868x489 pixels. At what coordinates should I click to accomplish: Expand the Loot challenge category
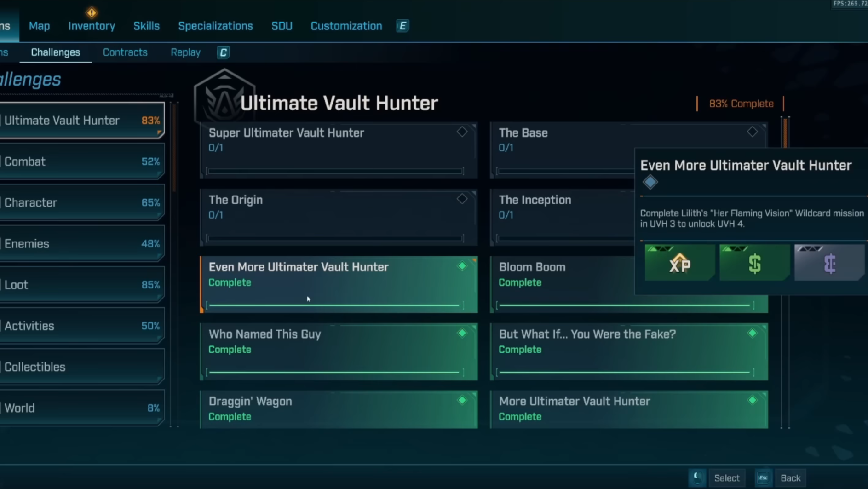(82, 285)
